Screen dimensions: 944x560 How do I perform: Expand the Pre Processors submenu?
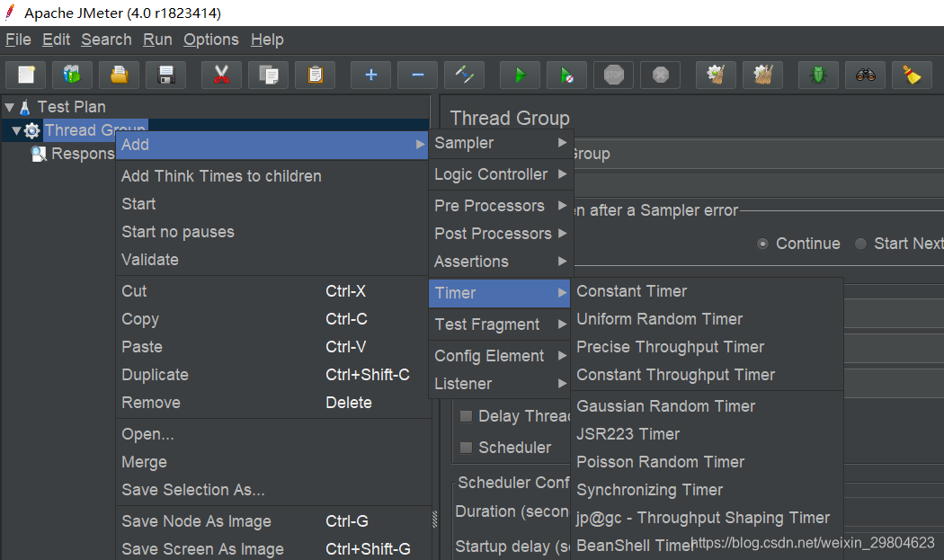[500, 206]
